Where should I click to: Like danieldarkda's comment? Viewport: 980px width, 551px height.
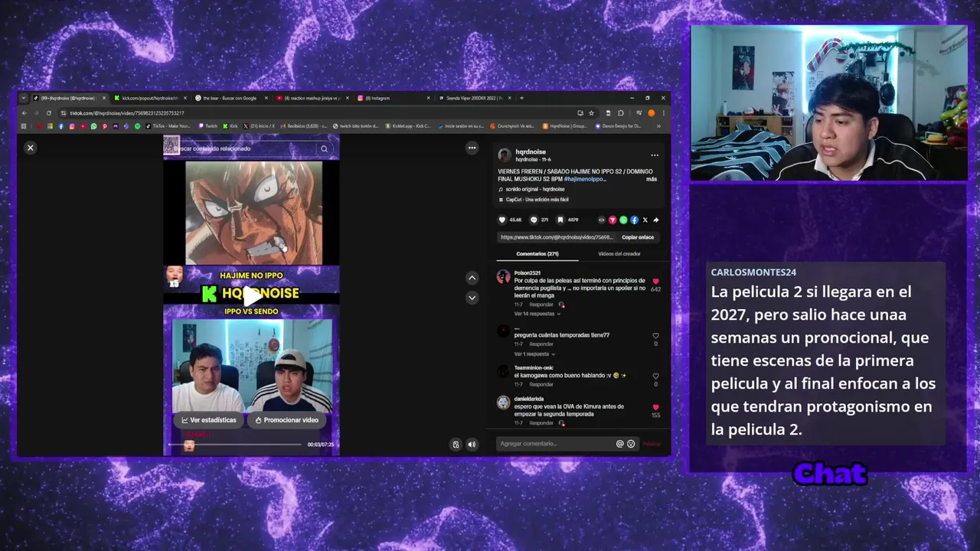[655, 408]
